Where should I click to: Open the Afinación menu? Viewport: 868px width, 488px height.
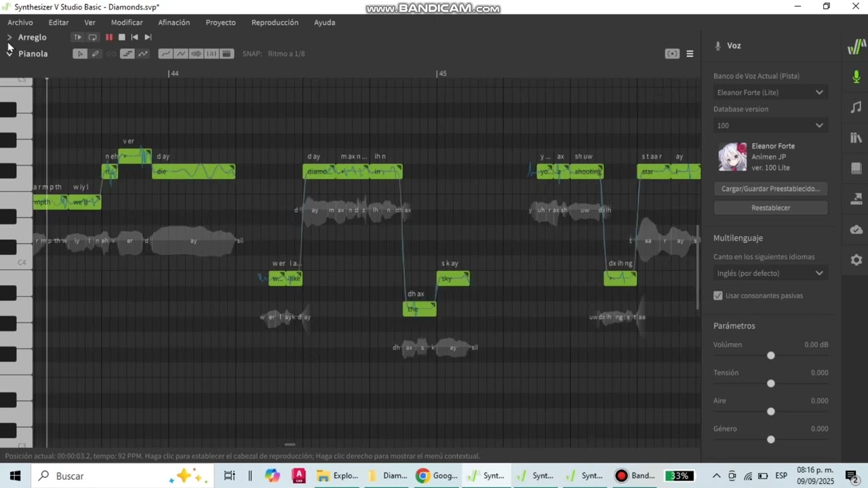174,22
